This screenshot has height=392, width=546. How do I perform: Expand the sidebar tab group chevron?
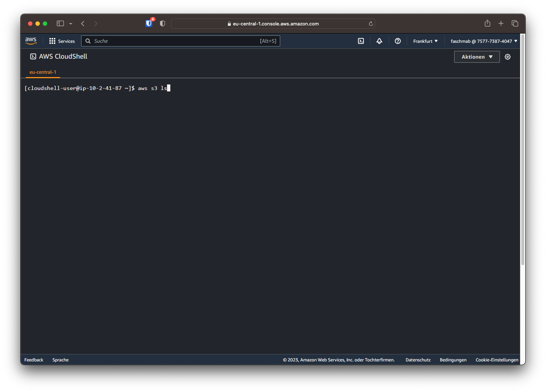[x=70, y=24]
